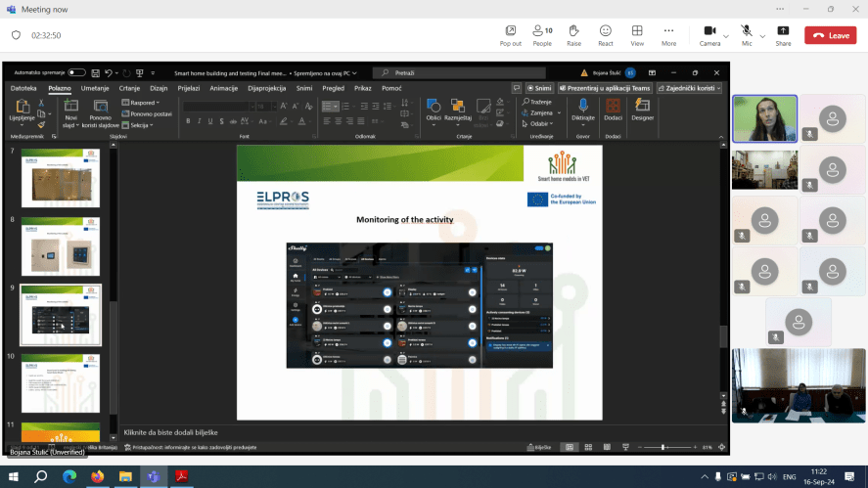Click Ponovno postavi reset button
The width and height of the screenshot is (868, 488).
tap(147, 114)
